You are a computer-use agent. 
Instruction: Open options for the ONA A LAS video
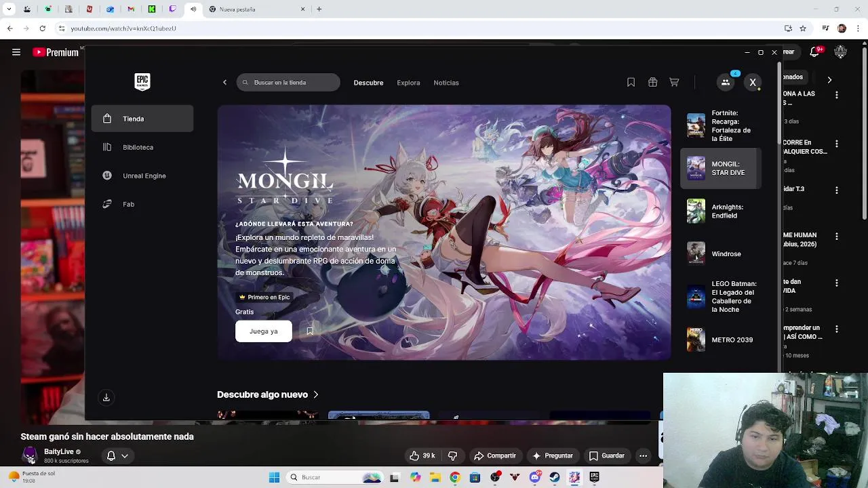click(837, 96)
